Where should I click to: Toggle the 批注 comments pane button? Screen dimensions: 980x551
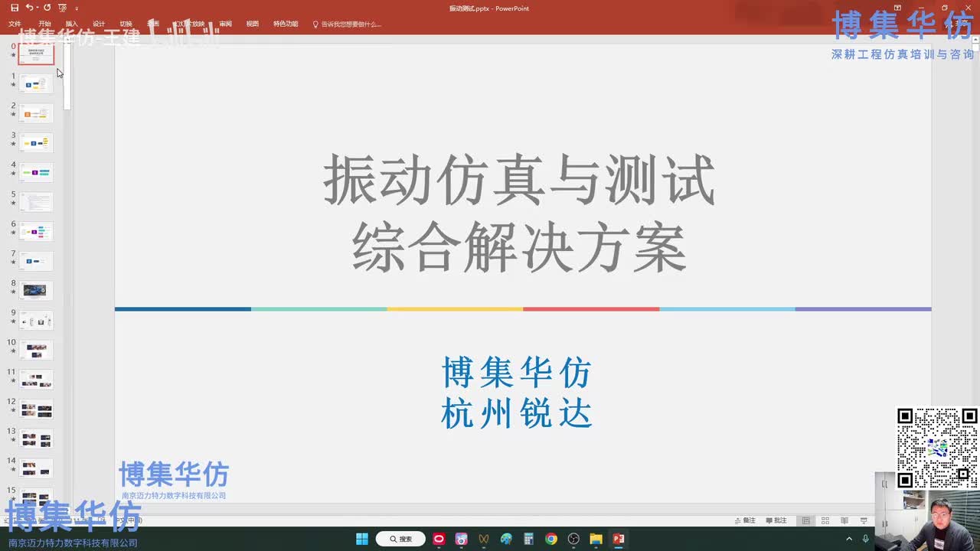pos(775,520)
